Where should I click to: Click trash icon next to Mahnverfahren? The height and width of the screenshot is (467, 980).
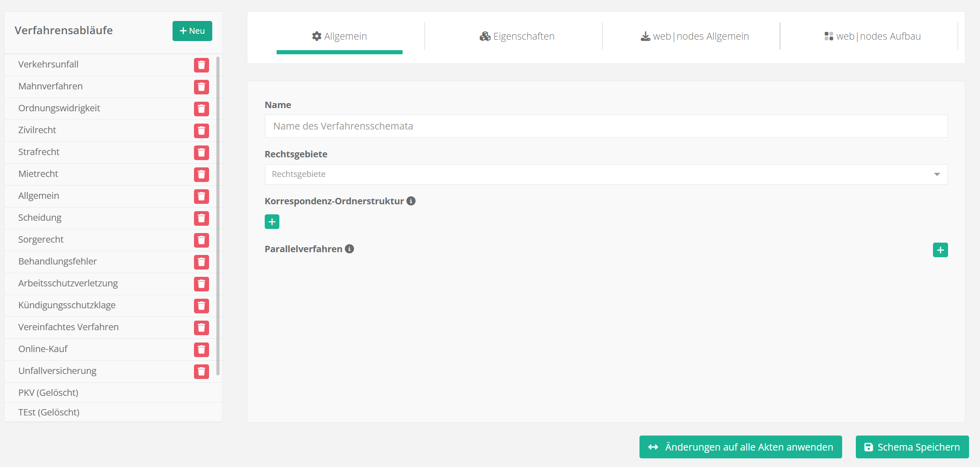(x=201, y=87)
